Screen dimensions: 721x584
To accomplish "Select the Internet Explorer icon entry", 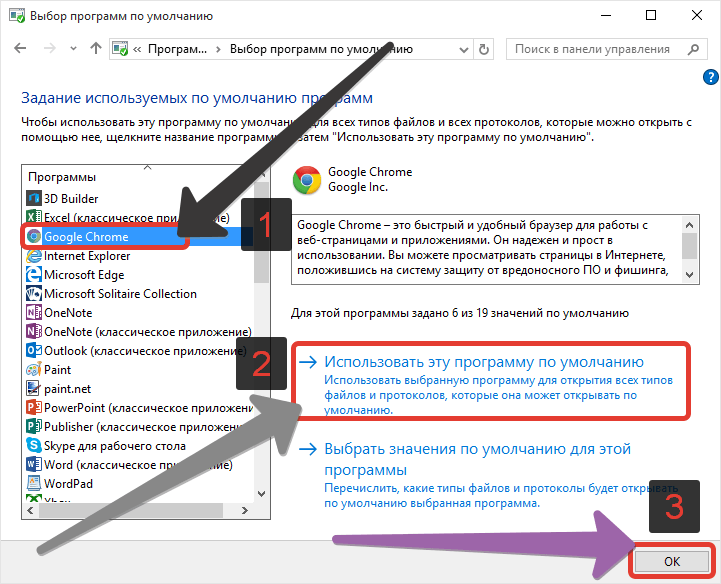I will [x=34, y=256].
